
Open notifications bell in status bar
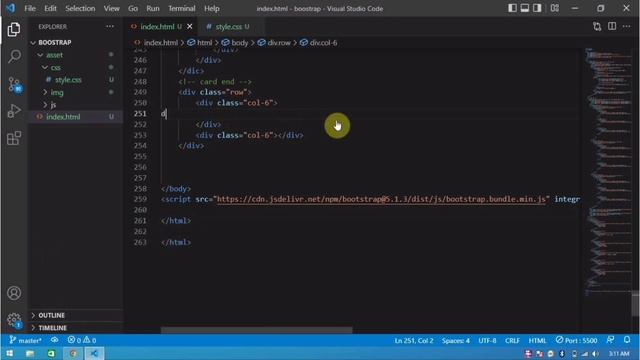coord(627,340)
